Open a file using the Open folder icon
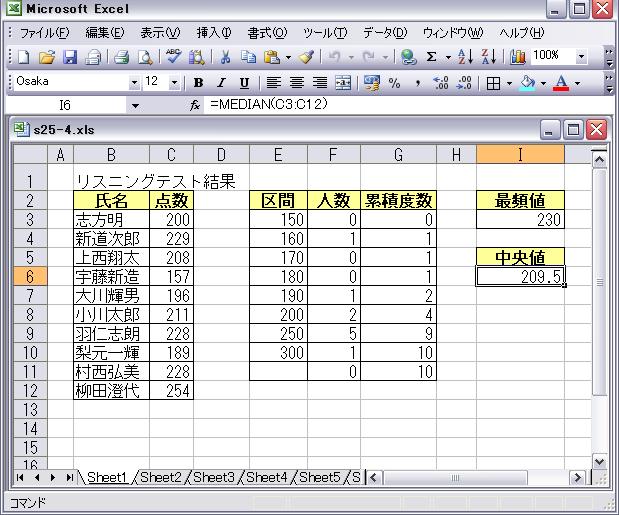 47,58
